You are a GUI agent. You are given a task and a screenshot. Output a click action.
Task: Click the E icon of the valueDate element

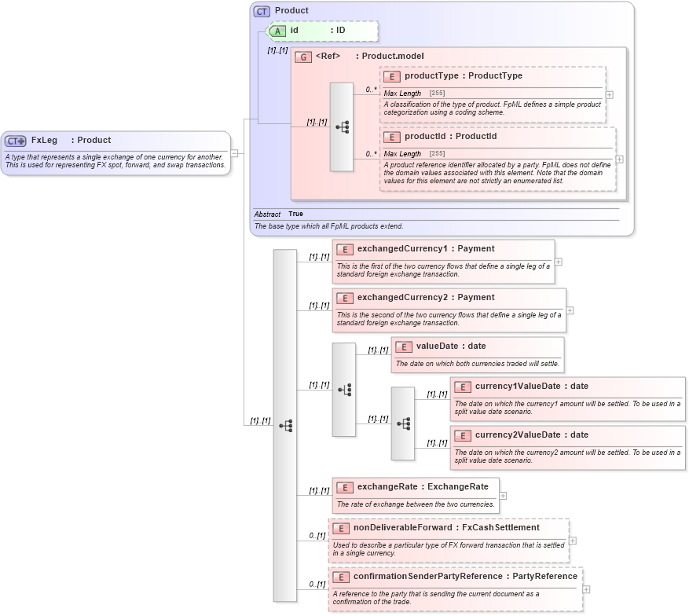pyautogui.click(x=403, y=347)
